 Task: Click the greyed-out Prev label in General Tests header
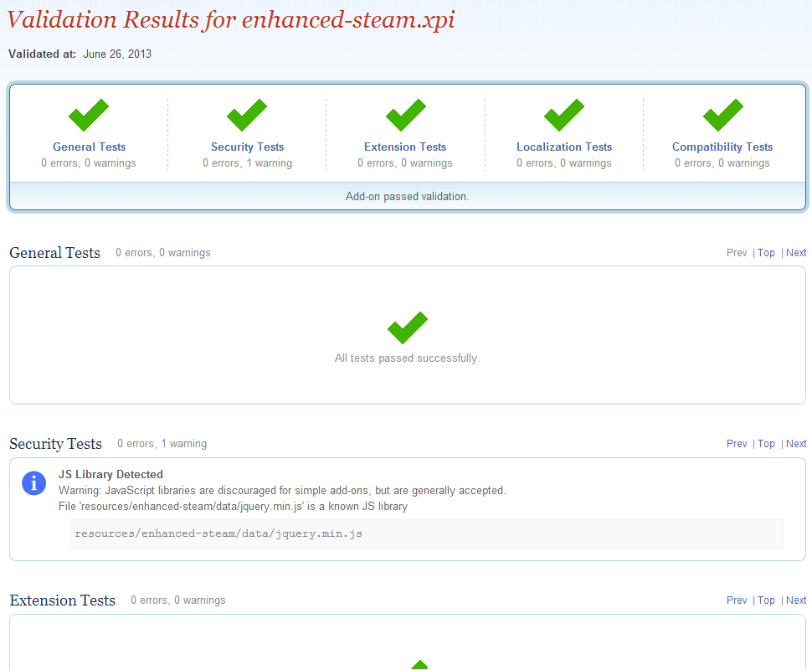point(737,253)
